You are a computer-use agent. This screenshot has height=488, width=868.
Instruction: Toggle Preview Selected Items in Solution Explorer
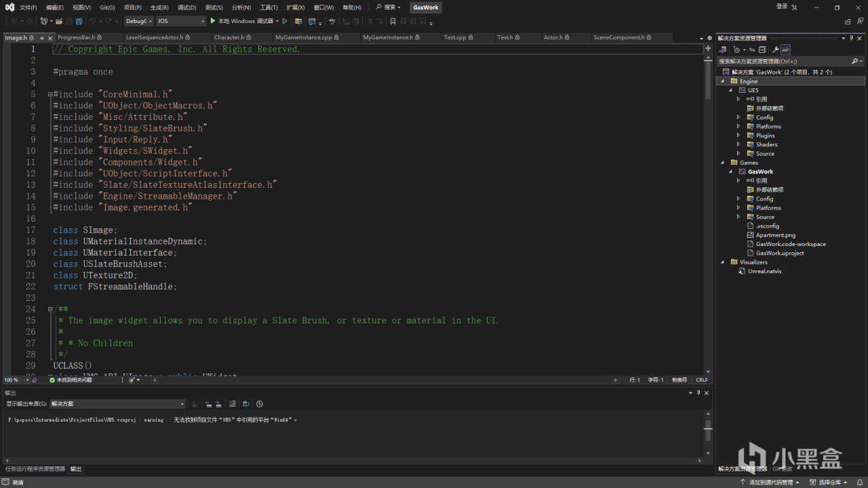tap(785, 49)
